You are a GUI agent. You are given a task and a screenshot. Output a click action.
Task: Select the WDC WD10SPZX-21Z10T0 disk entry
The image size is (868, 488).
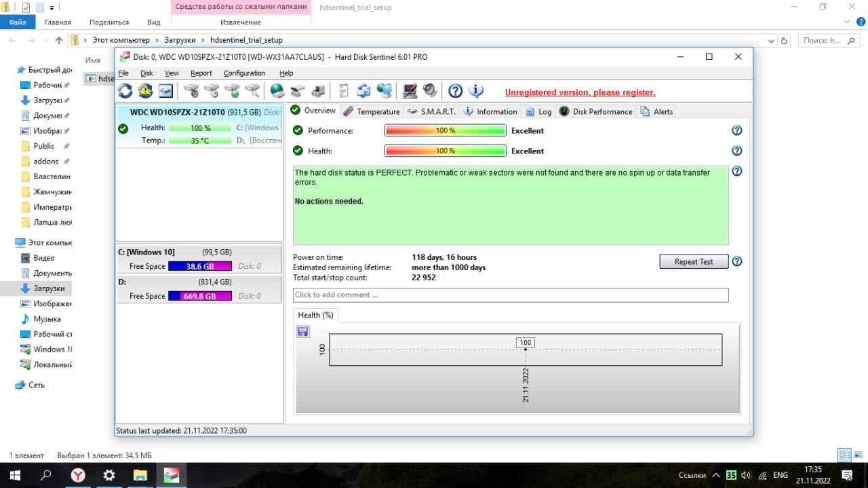pos(199,126)
